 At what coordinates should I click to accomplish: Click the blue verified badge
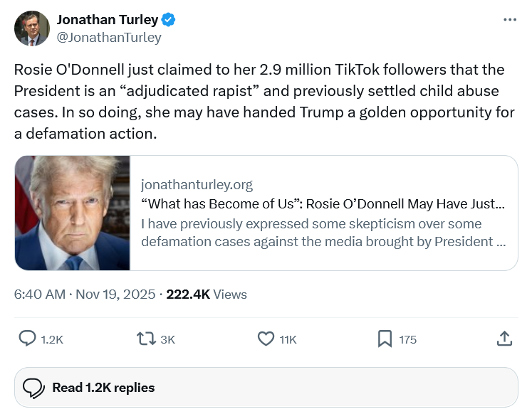coord(168,20)
